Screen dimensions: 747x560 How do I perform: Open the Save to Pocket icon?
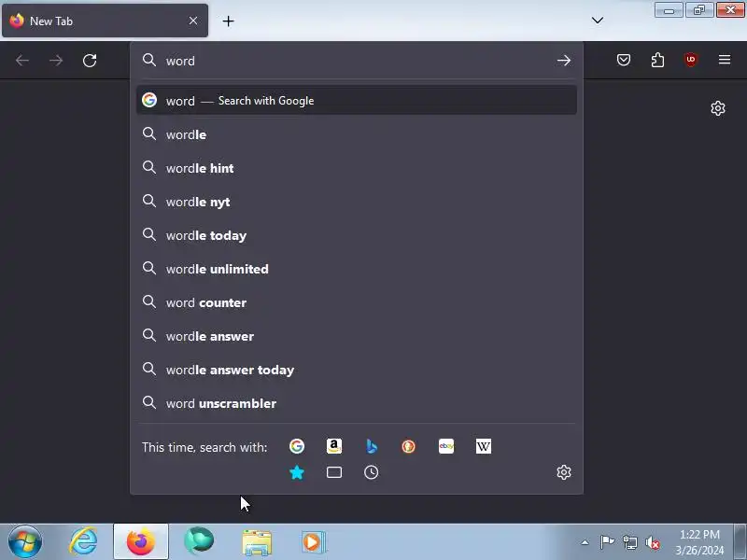pyautogui.click(x=624, y=60)
